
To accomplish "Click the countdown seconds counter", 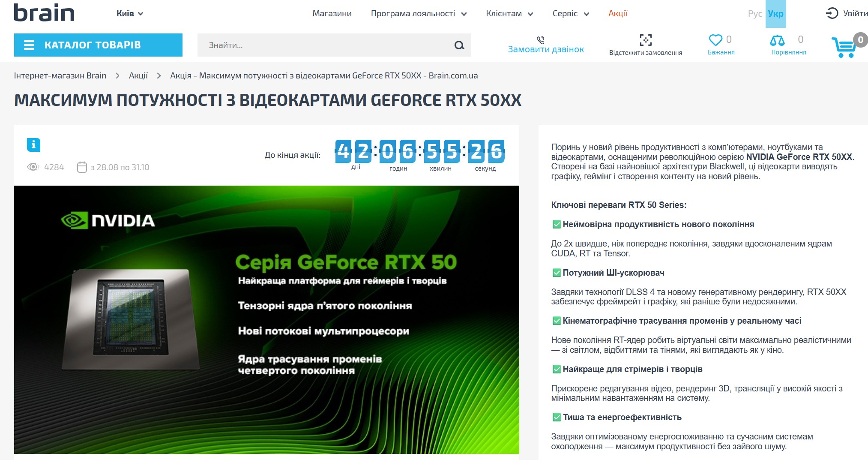I will [486, 151].
